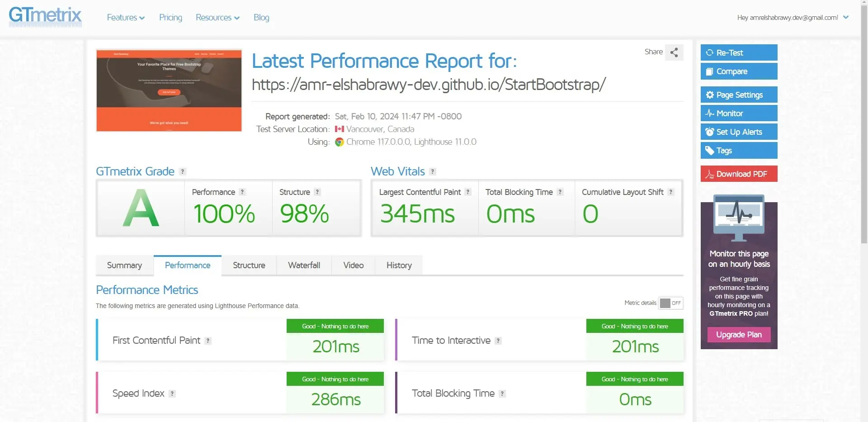The width and height of the screenshot is (868, 422).
Task: Click the 286ms Speed Index value
Action: [x=336, y=400]
